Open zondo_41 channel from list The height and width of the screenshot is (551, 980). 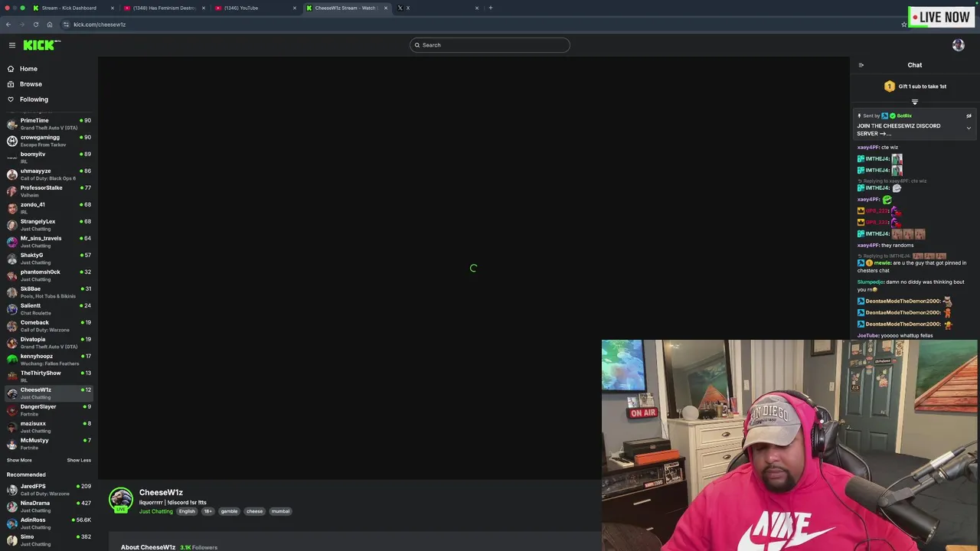coord(49,208)
